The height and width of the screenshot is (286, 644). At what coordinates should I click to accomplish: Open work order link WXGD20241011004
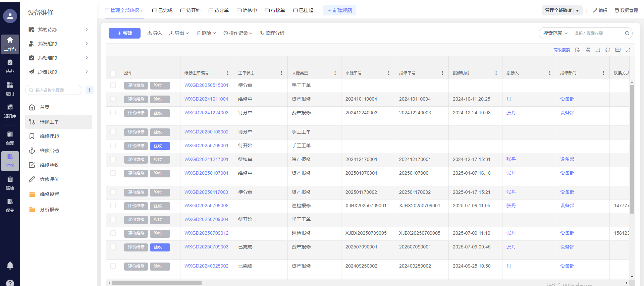coord(206,99)
